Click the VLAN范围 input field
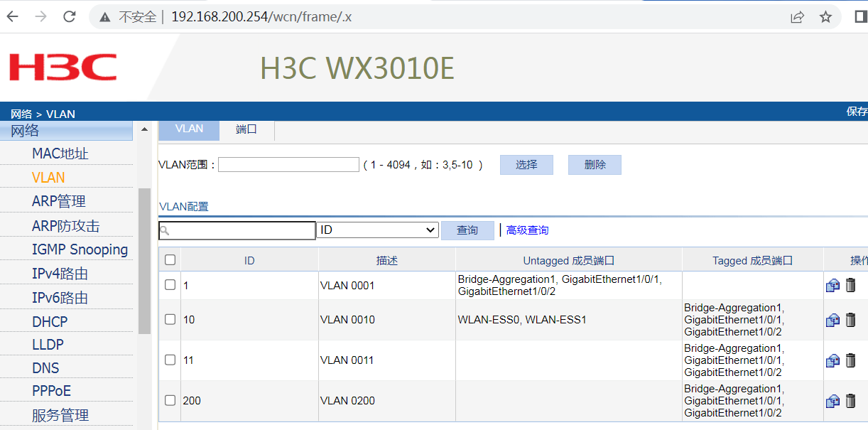 [x=289, y=165]
